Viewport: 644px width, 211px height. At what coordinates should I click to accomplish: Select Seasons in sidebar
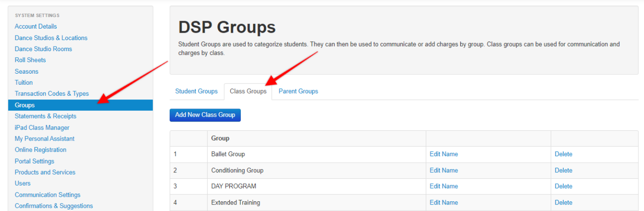tap(27, 71)
